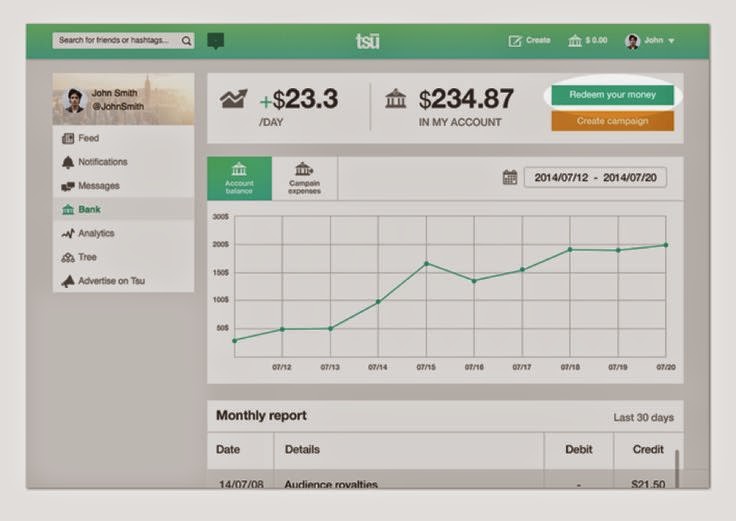Open Messages in the sidebar
736x521 pixels.
pyautogui.click(x=123, y=186)
